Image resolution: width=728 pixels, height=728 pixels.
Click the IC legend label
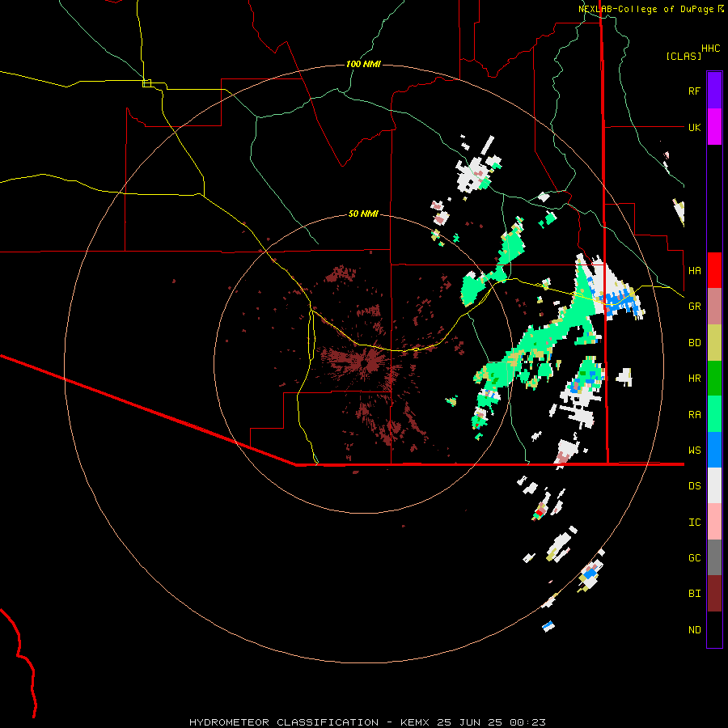pos(694,523)
